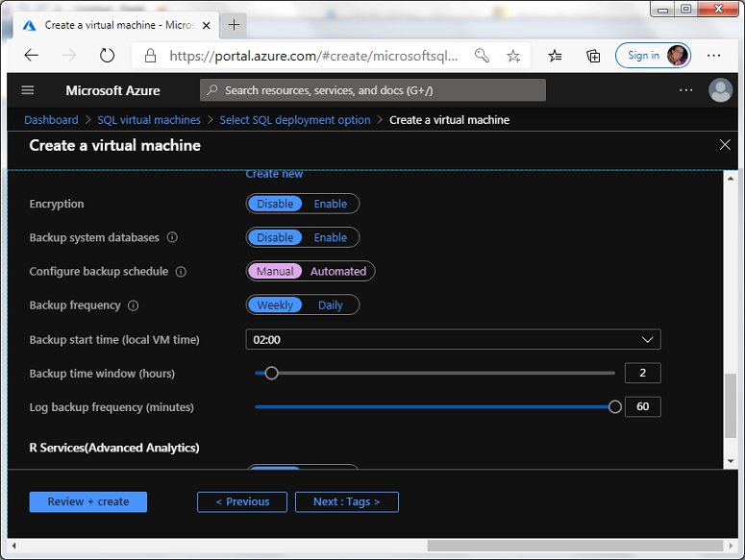Image resolution: width=745 pixels, height=560 pixels.
Task: Click the R Services(Advanced Analytics) heading
Action: [x=114, y=448]
